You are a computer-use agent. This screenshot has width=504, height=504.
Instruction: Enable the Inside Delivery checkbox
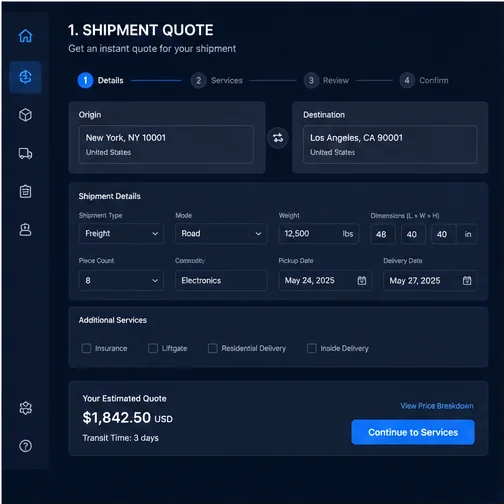coord(312,348)
